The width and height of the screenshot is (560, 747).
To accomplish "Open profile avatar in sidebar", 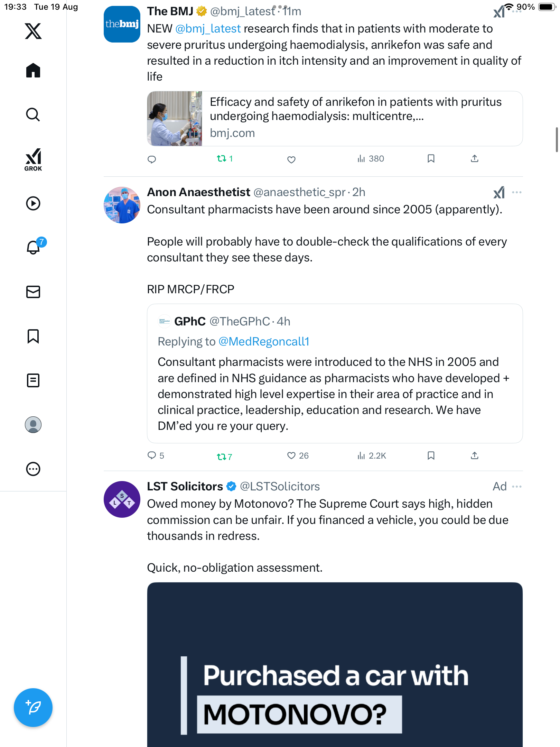I will pyautogui.click(x=33, y=425).
